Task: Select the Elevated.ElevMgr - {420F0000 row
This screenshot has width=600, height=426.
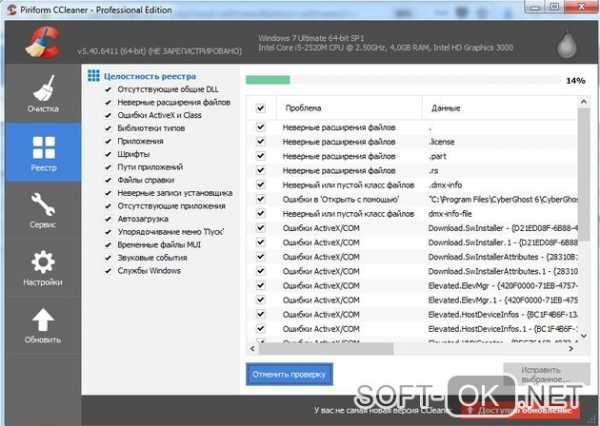Action: click(x=412, y=286)
